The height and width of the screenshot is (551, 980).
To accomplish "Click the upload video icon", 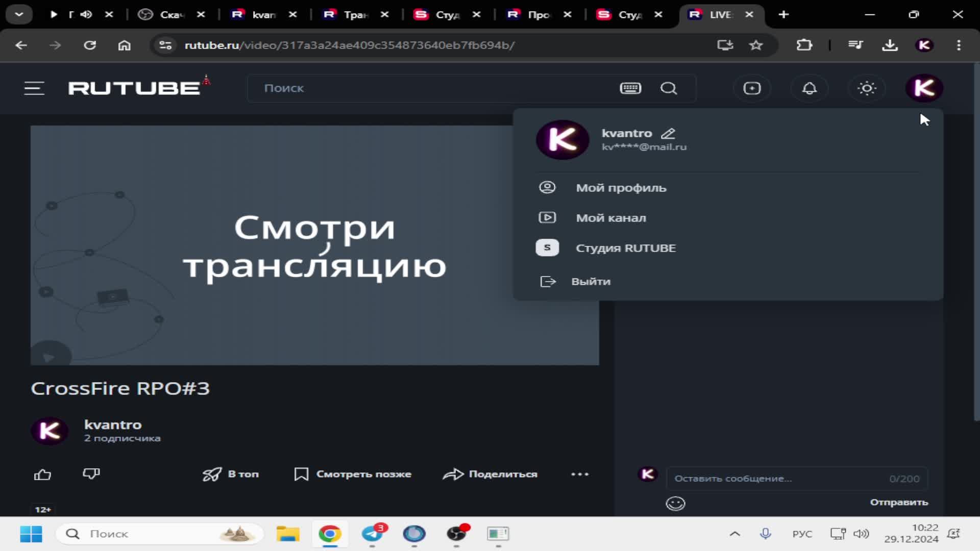I will click(752, 88).
